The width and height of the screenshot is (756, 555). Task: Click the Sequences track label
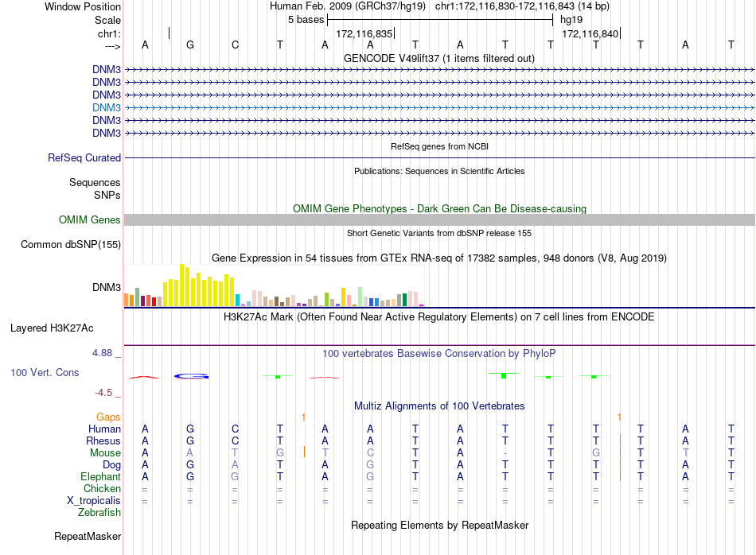(x=95, y=183)
